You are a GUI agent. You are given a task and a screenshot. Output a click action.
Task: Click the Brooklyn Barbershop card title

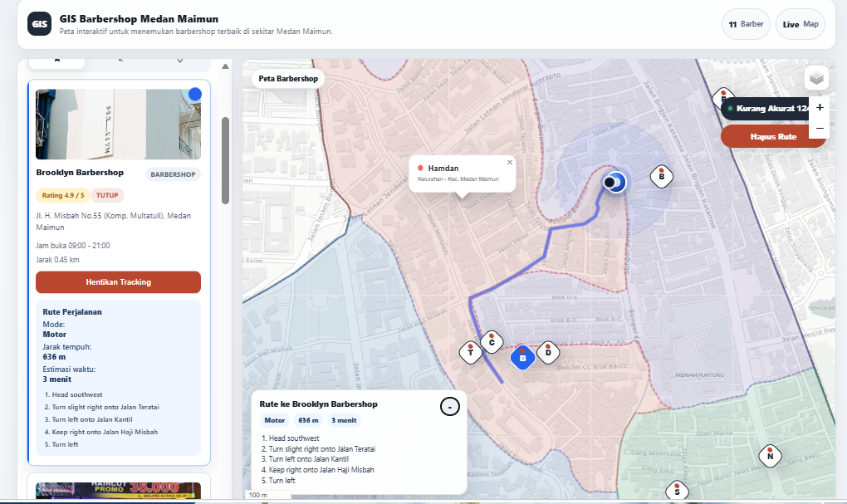tap(80, 173)
